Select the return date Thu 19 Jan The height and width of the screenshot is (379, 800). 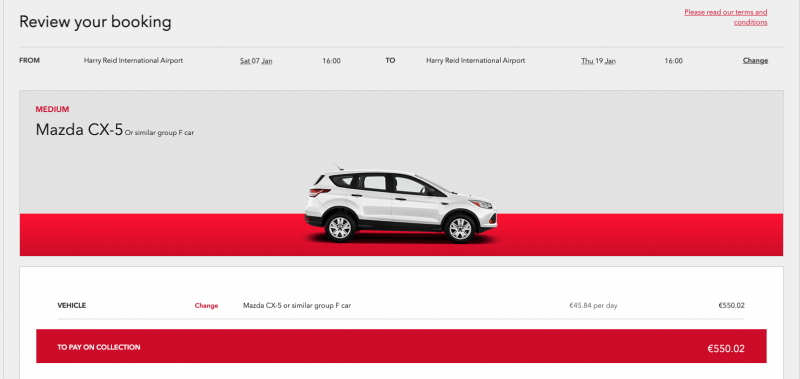pos(598,61)
